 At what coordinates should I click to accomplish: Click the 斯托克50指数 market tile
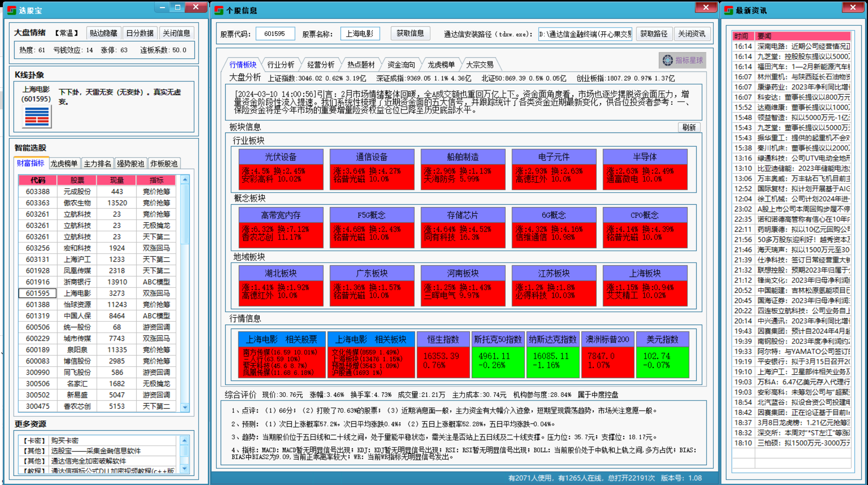pyautogui.click(x=498, y=354)
